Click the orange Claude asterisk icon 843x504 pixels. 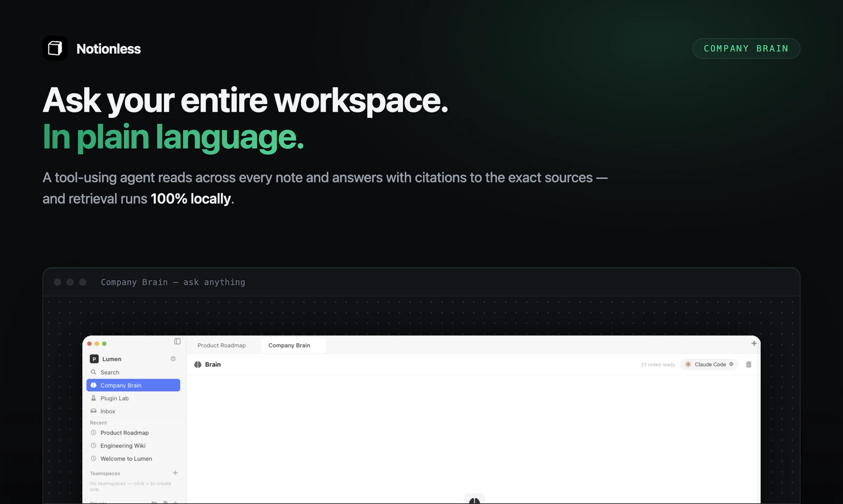tap(688, 364)
